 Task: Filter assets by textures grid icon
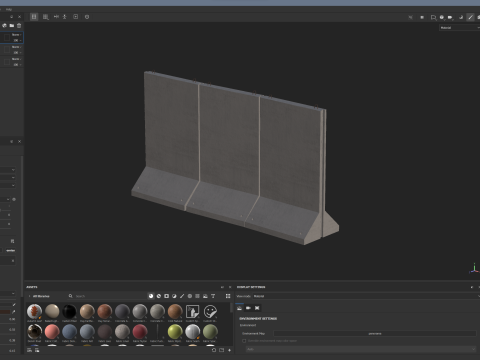tap(197, 296)
